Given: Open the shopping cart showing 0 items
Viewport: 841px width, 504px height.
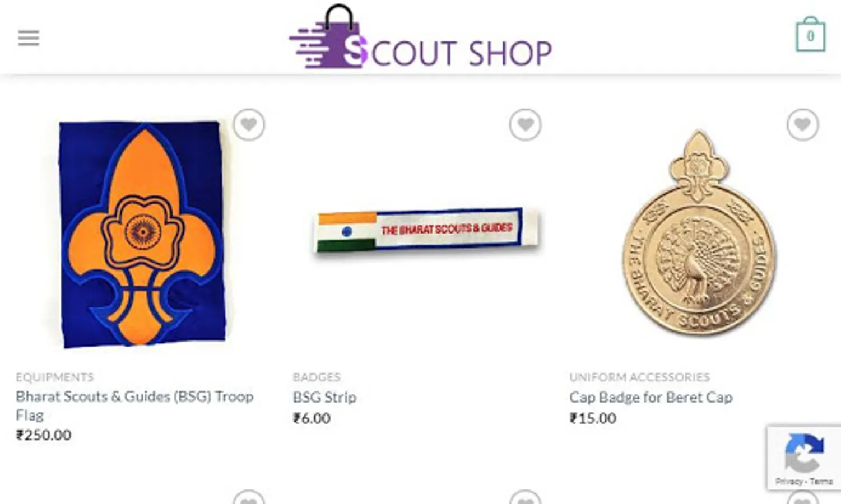Looking at the screenshot, I should coord(810,35).
